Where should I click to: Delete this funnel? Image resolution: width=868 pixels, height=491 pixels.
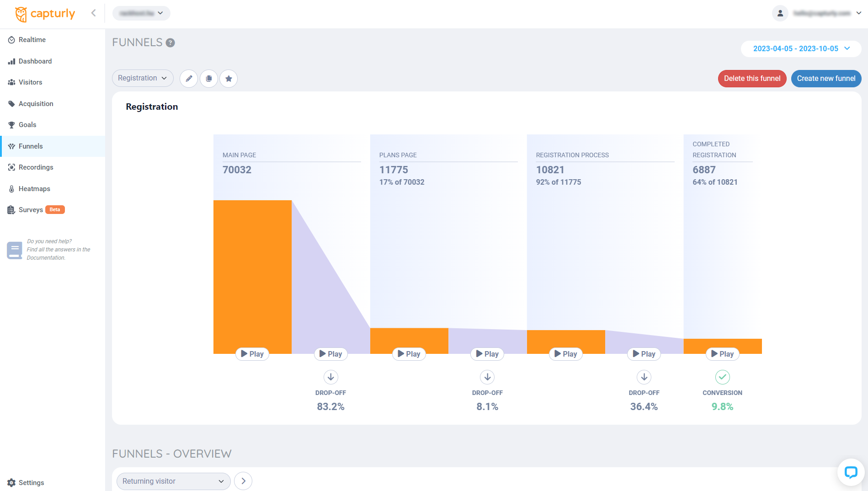(751, 78)
